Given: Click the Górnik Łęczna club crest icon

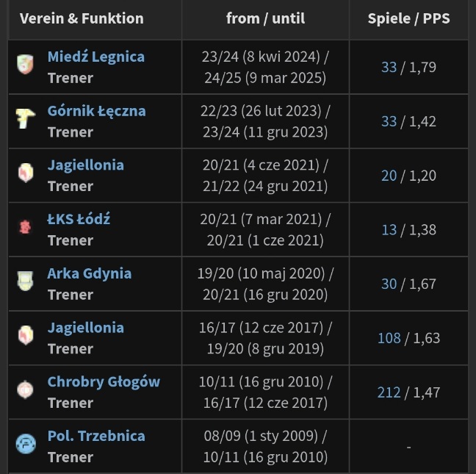Looking at the screenshot, I should 25,119.
